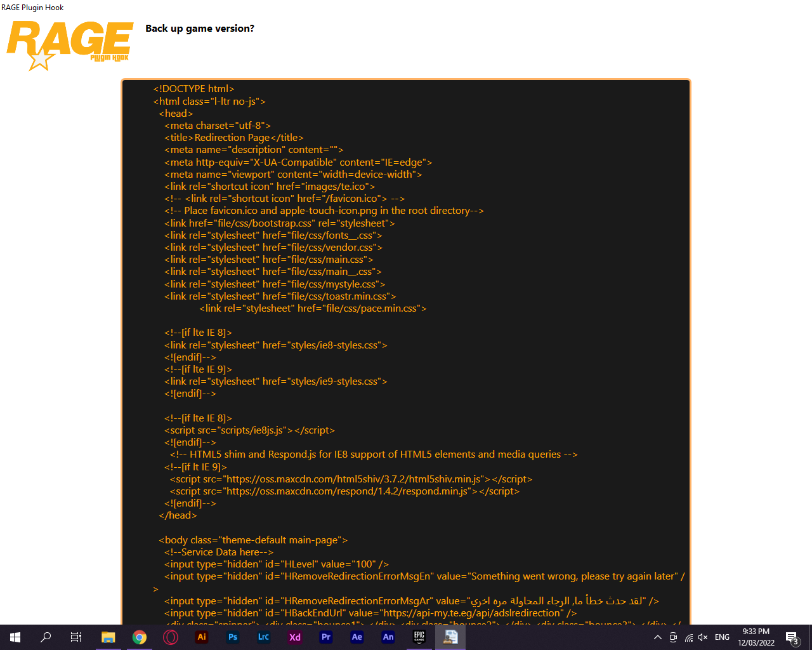Click the "HLevel" hidden input line
Screen dimensions: 812x650
277,564
